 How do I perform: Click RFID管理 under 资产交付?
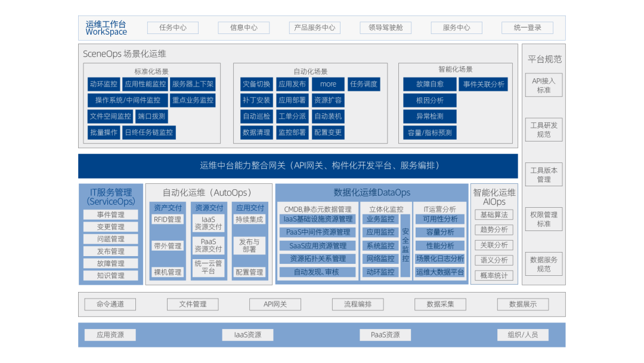[x=168, y=220]
